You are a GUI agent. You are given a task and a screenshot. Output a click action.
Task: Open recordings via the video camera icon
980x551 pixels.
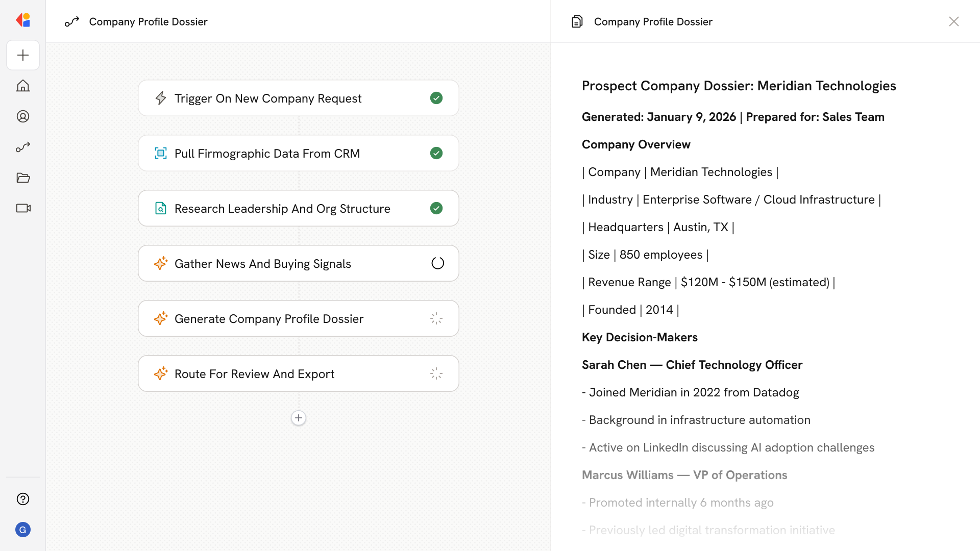coord(23,208)
